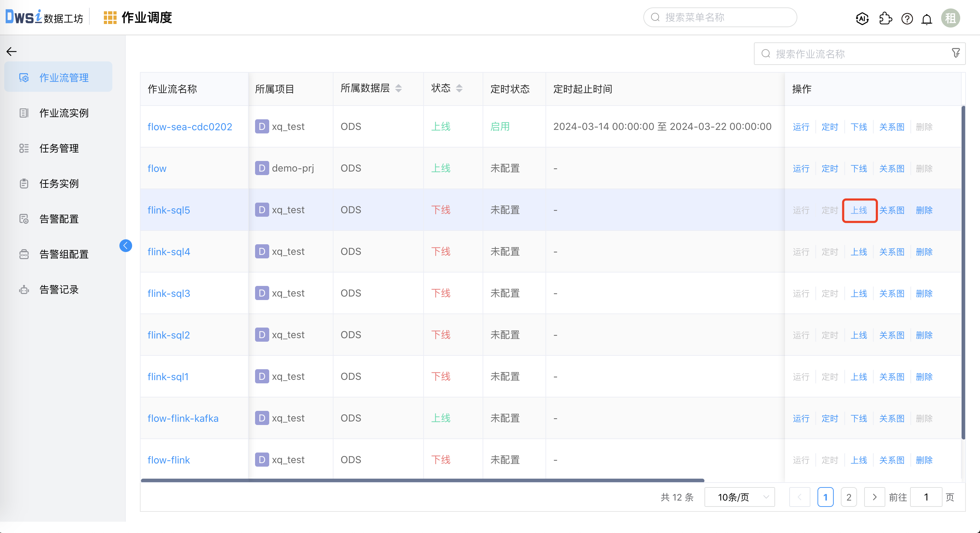
Task: Click the plugin puzzle icon in the header
Action: [885, 18]
